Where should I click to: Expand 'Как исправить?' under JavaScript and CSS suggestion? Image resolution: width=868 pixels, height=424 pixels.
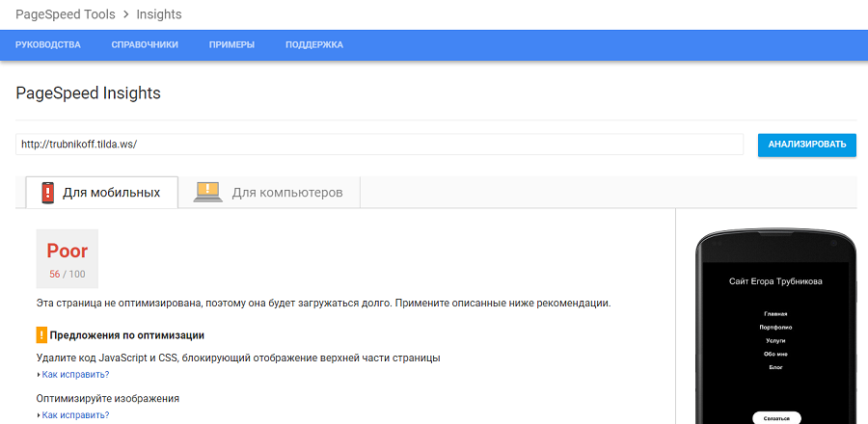point(75,375)
